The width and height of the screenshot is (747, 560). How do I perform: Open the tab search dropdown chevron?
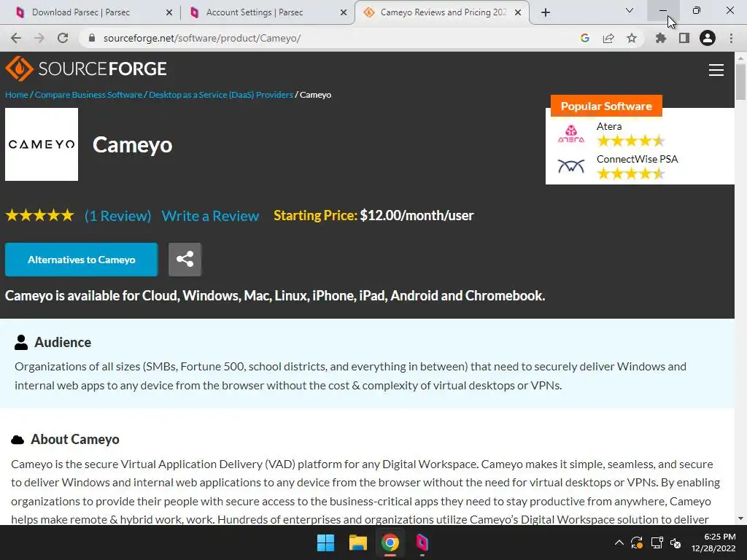pos(630,10)
